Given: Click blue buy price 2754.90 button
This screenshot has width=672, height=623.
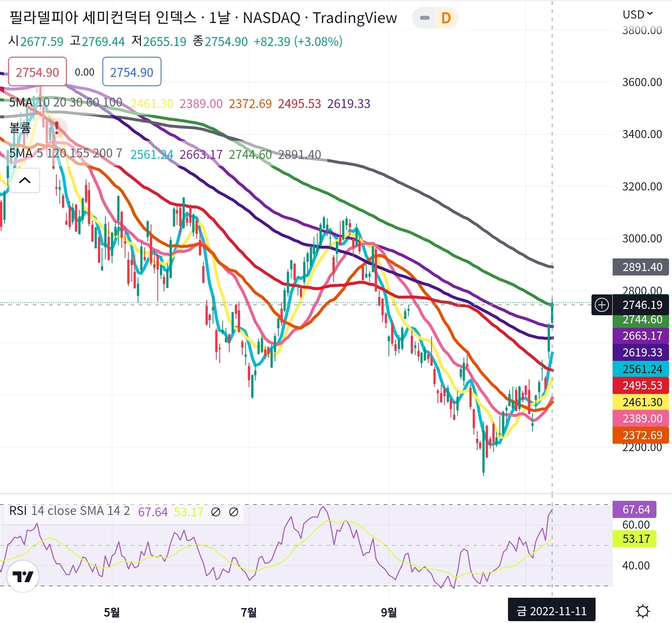Looking at the screenshot, I should click(x=132, y=72).
